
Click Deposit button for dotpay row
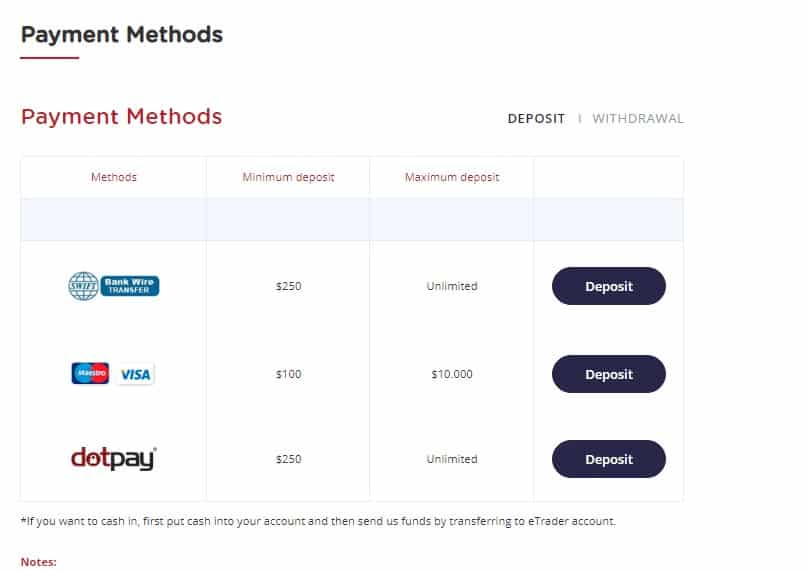point(609,459)
